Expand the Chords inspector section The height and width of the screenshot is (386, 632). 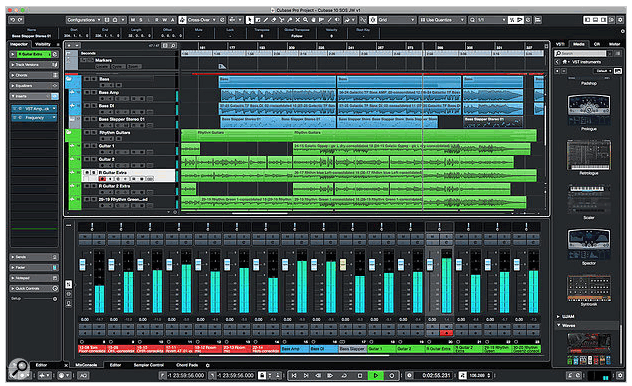tap(34, 75)
